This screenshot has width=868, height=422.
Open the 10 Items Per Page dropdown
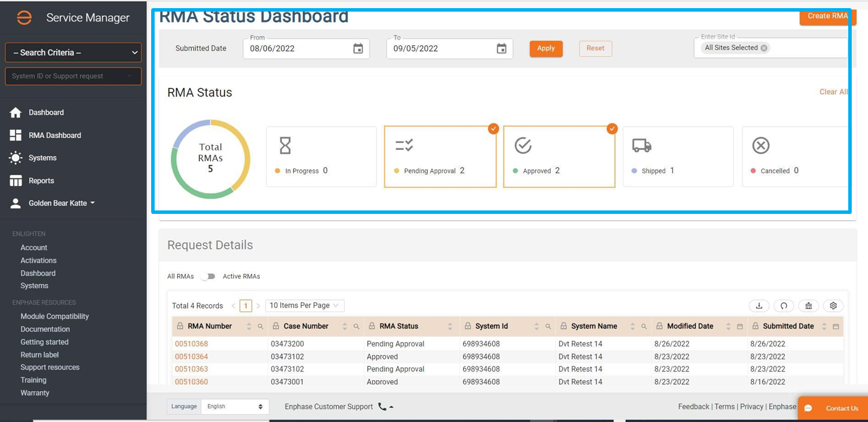(x=305, y=306)
